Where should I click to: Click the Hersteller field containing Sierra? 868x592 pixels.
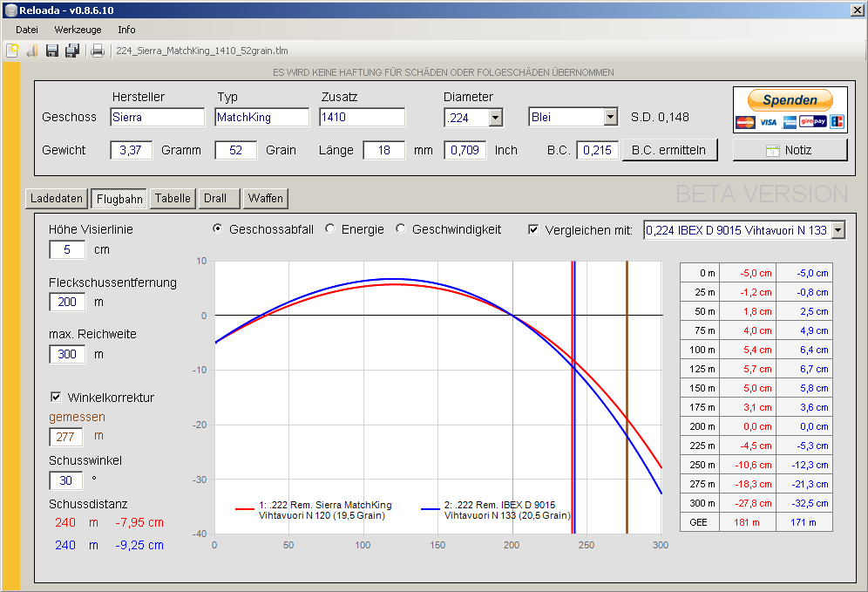(x=158, y=118)
